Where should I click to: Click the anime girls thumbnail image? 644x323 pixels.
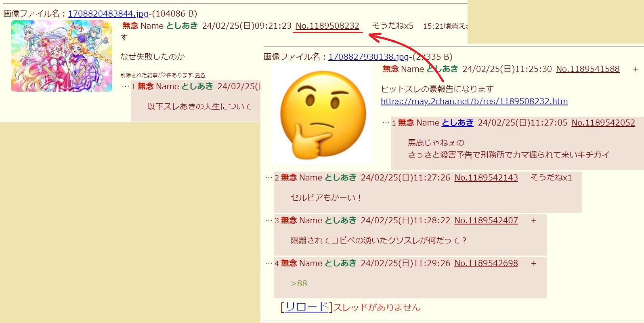62,56
